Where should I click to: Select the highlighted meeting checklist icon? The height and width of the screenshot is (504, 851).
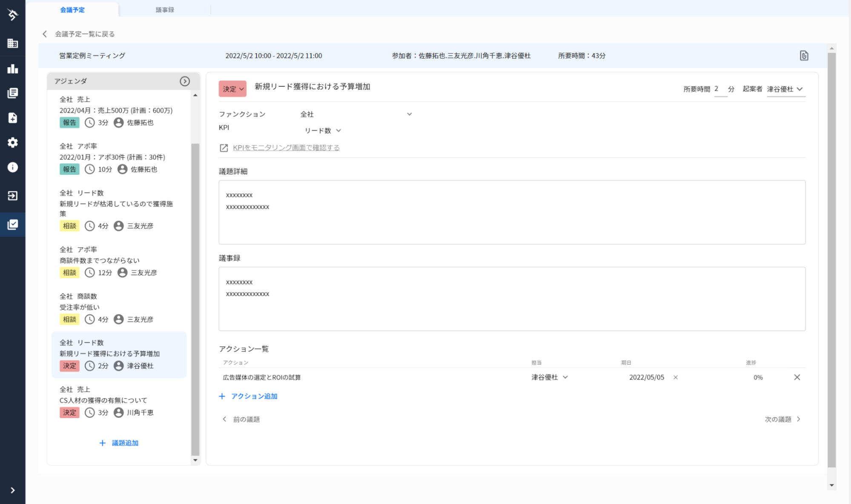pos(12,225)
